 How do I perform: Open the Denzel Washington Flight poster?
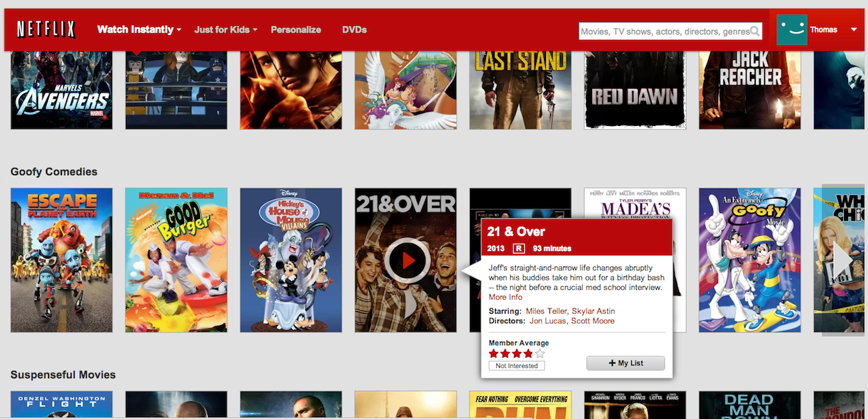61,405
